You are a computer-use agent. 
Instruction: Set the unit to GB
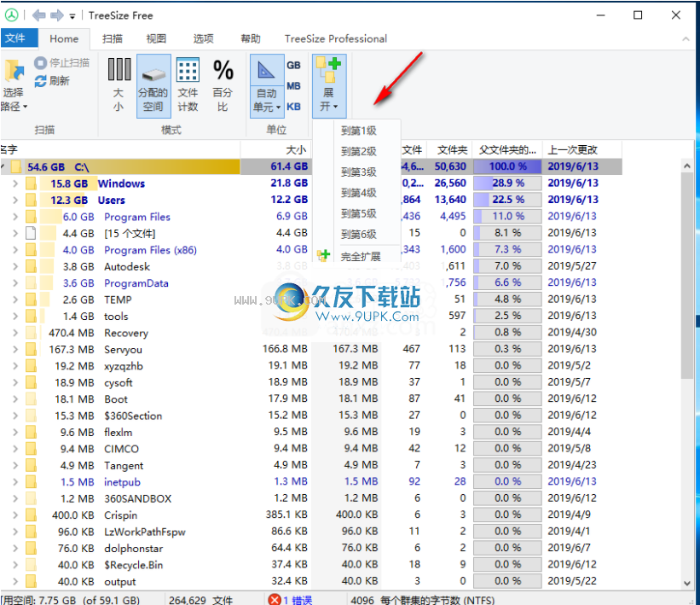pos(293,65)
